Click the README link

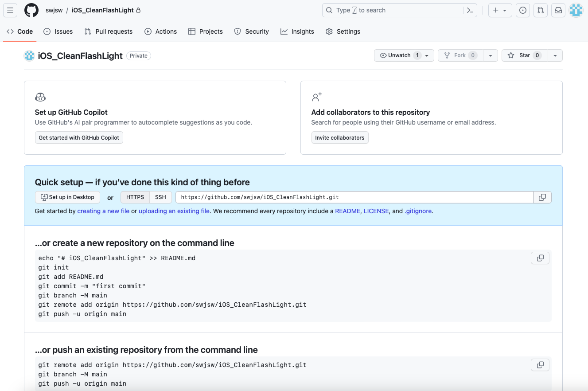[347, 211]
